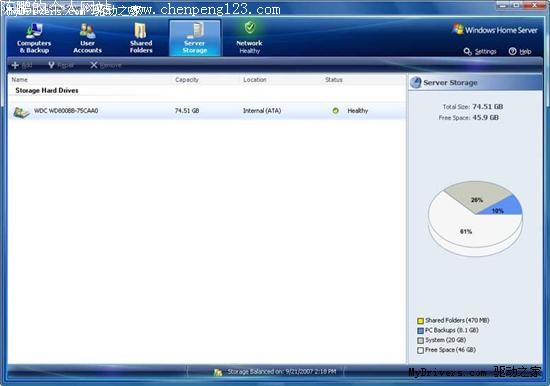Screen dimensions: 550x386
Task: Open the Network Healthy status tab
Action: tap(249, 38)
